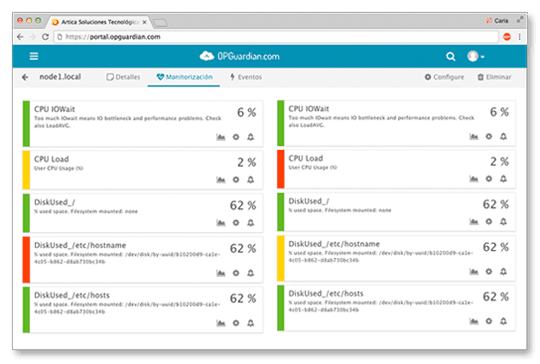This screenshot has width=540, height=364.
Task: Open the graph for the red-status CPU Load card
Action: click(474, 178)
